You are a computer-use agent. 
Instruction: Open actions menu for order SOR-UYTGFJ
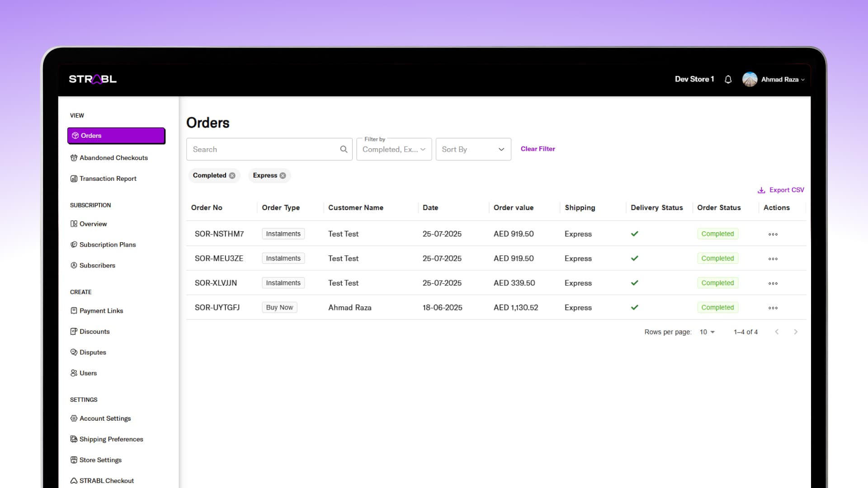tap(773, 308)
